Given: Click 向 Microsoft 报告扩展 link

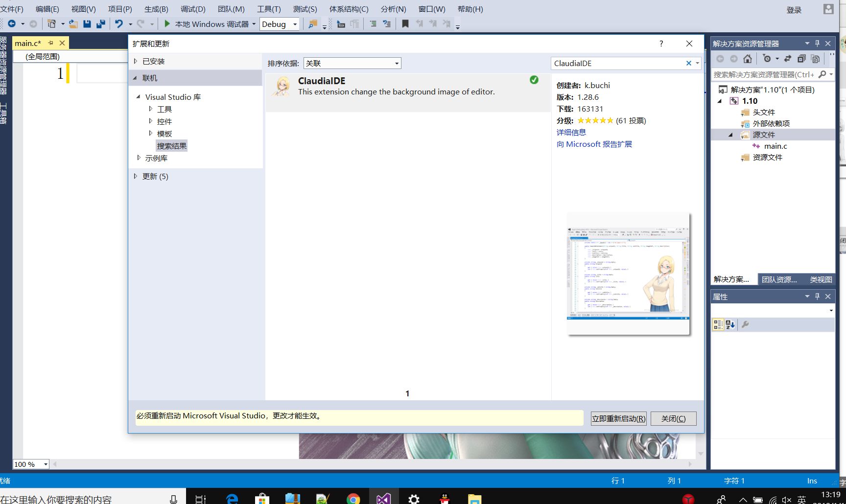Looking at the screenshot, I should pyautogui.click(x=594, y=144).
